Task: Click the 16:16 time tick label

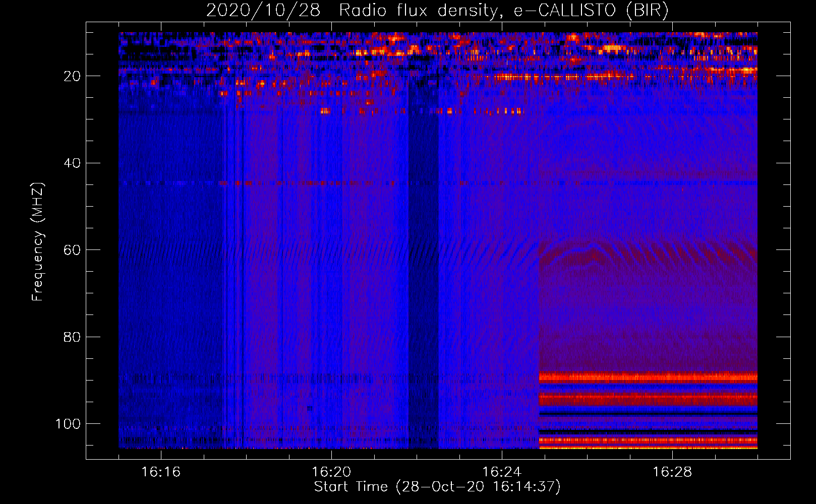Action: point(161,472)
